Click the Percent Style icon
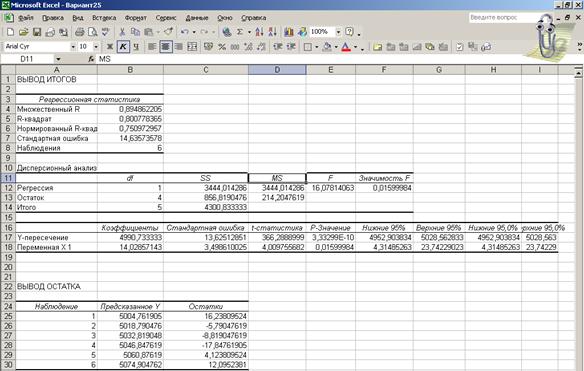The image size is (584, 371). point(222,47)
